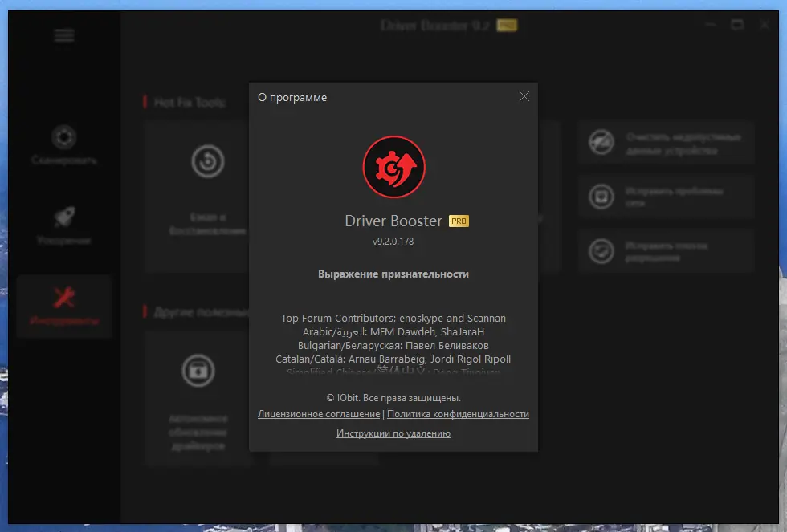Open the Бэкап и Восстановление tool icon
Image resolution: width=787 pixels, height=532 pixels.
click(207, 160)
